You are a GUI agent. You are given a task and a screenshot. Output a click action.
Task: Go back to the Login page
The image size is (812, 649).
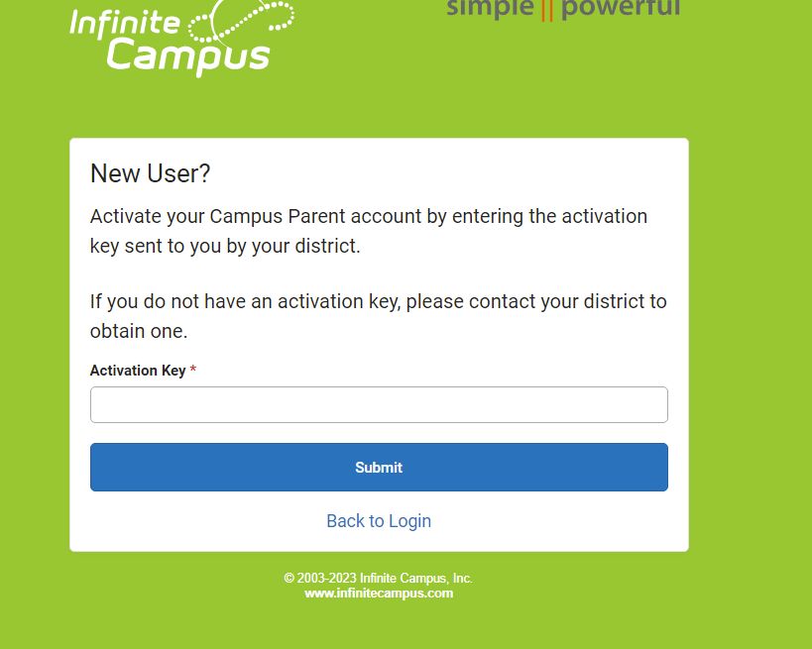point(379,521)
